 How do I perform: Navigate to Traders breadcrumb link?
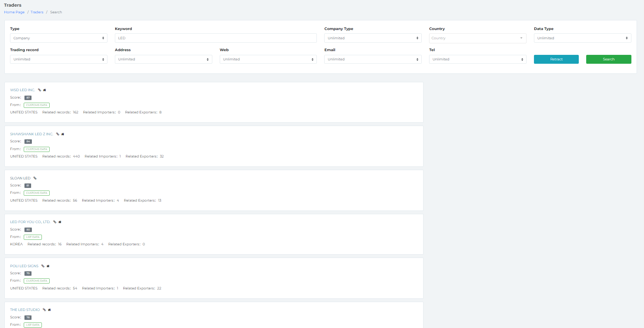click(x=37, y=12)
